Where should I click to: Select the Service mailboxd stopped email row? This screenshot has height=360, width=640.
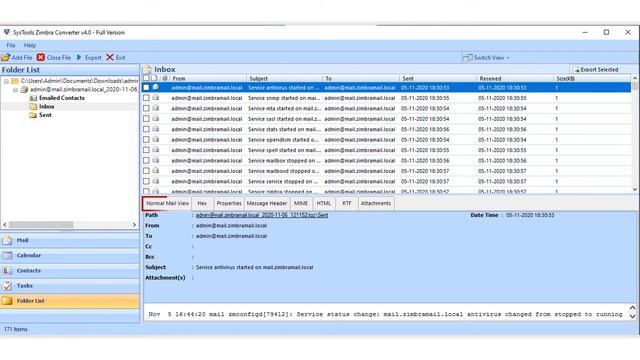[386, 171]
